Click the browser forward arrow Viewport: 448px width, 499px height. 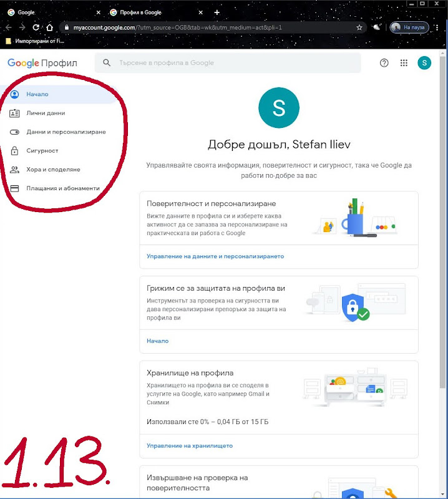[x=22, y=27]
